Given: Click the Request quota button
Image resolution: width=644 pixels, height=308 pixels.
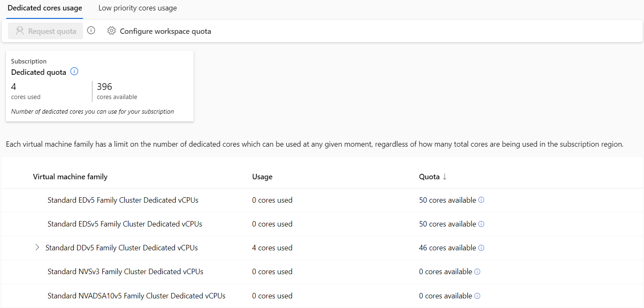Looking at the screenshot, I should coord(45,31).
